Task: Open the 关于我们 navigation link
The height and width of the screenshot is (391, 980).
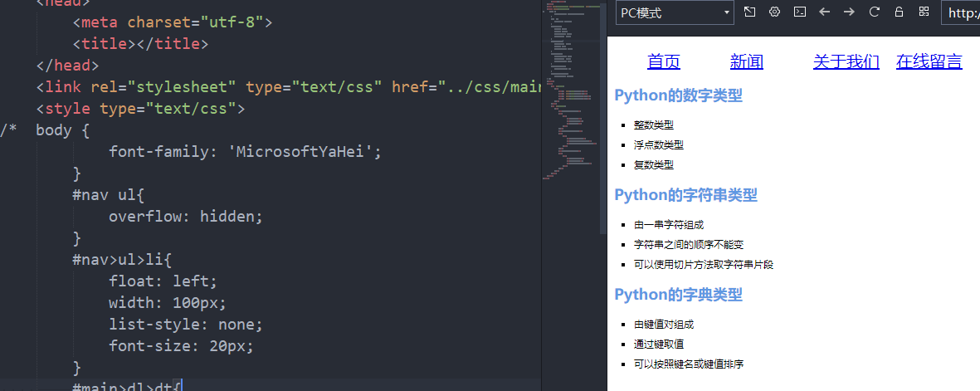Action: (x=846, y=61)
